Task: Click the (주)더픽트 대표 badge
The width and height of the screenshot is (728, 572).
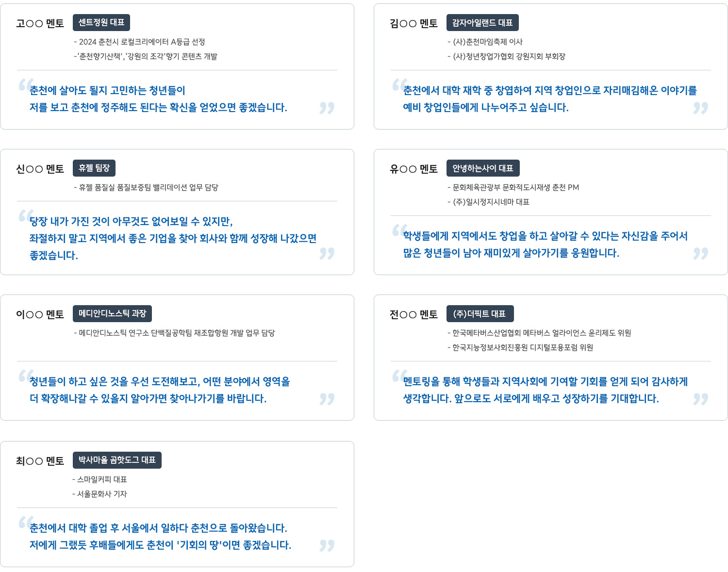Action: click(x=480, y=314)
